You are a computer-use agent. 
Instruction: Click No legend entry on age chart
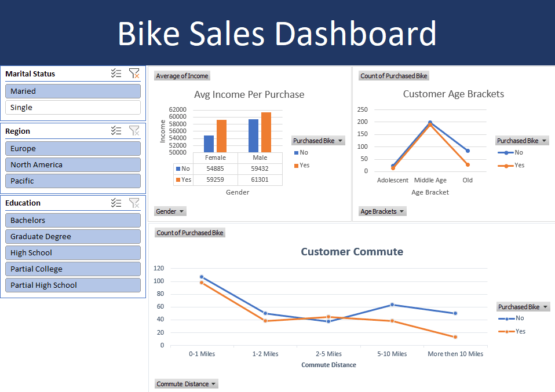(x=510, y=152)
